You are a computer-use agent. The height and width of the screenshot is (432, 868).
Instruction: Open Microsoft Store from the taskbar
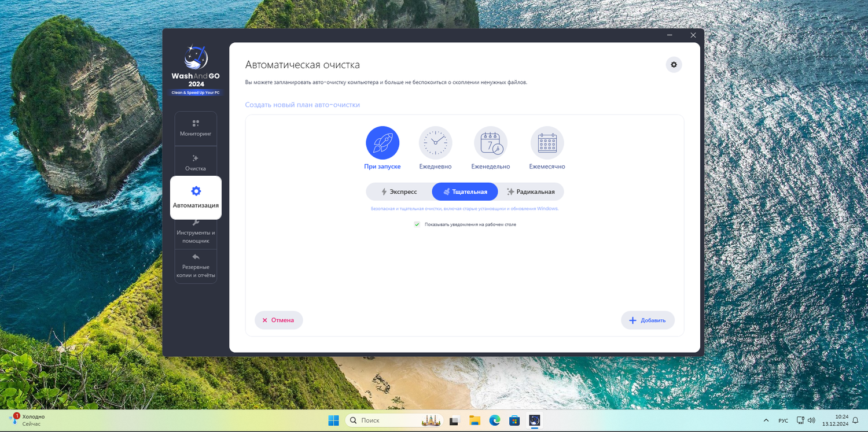coord(514,420)
